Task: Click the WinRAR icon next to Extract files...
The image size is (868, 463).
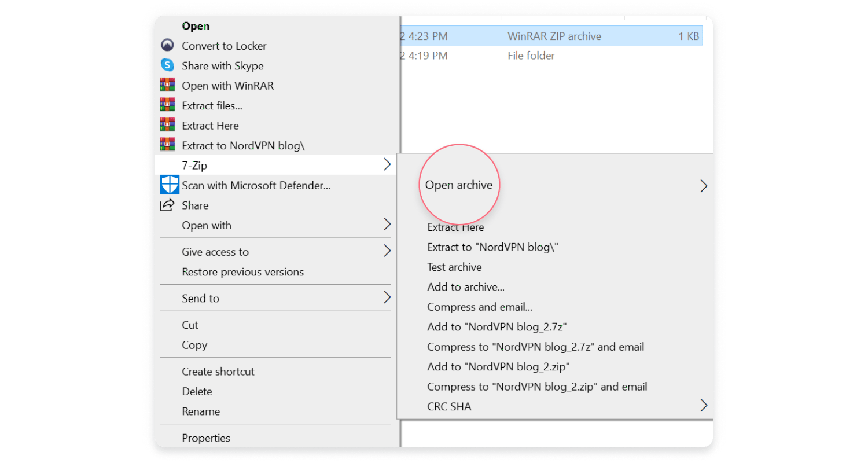Action: click(x=167, y=105)
